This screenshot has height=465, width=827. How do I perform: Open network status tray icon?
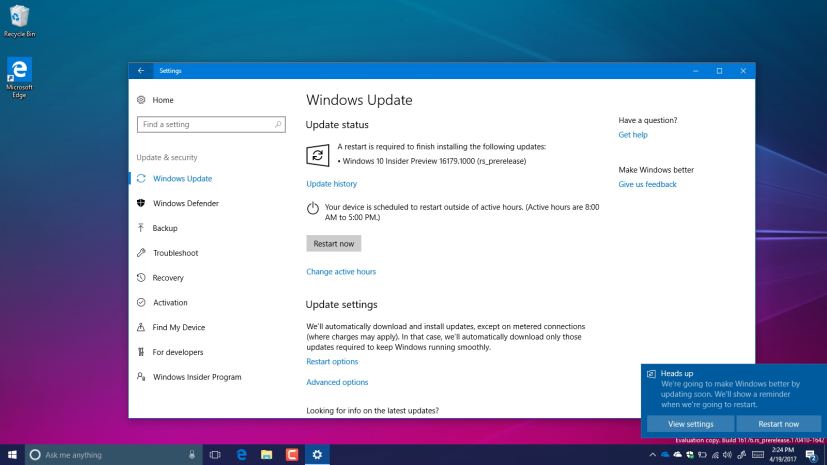[715, 454]
